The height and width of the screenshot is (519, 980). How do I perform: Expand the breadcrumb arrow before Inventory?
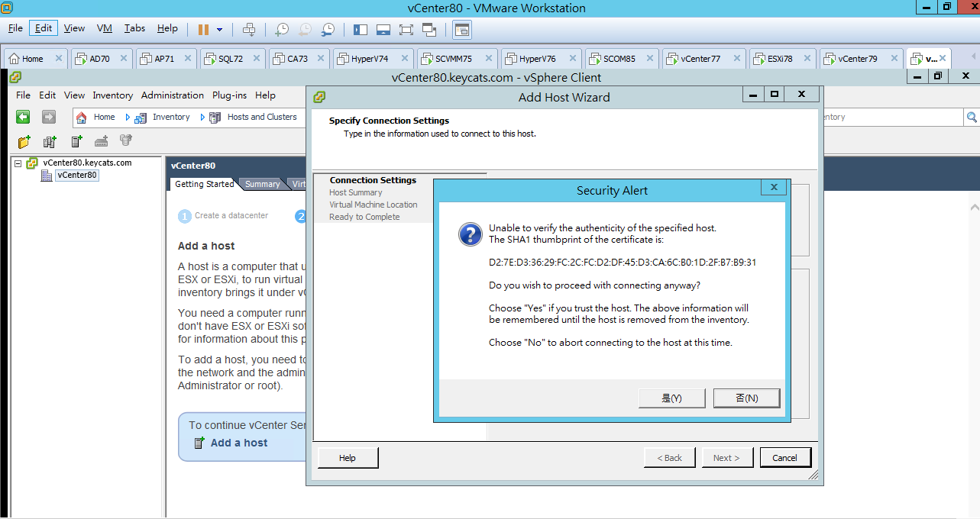click(128, 118)
